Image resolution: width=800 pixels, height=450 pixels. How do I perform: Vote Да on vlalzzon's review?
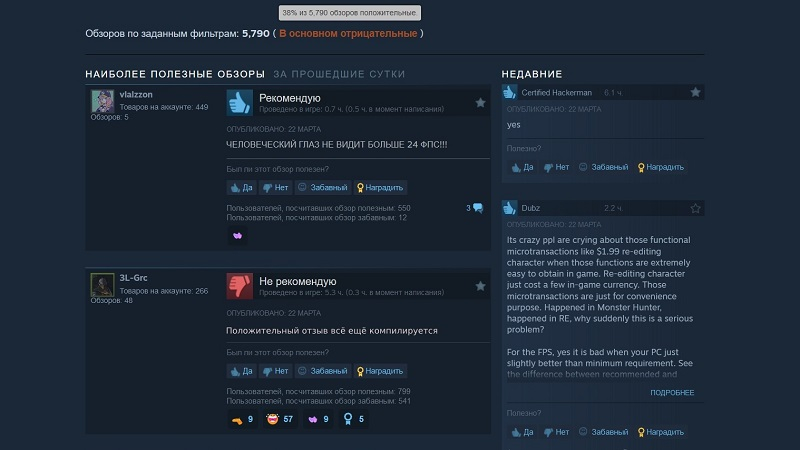coord(241,188)
